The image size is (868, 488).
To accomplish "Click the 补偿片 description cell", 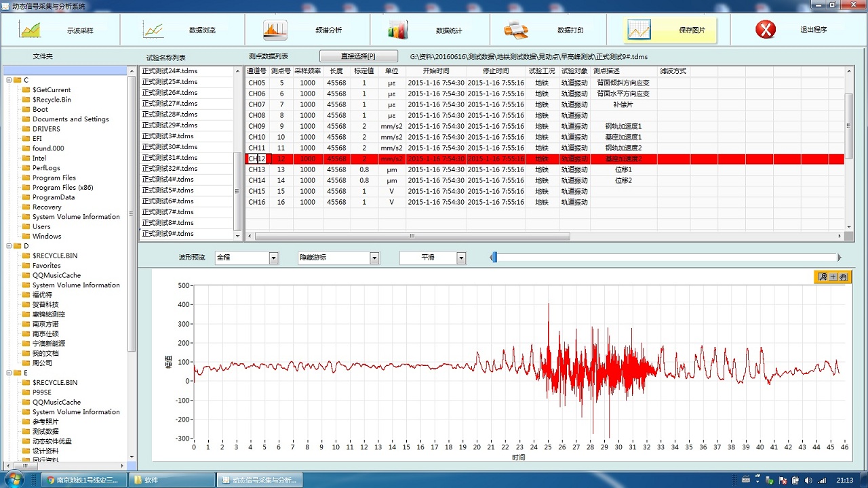I will click(x=623, y=105).
